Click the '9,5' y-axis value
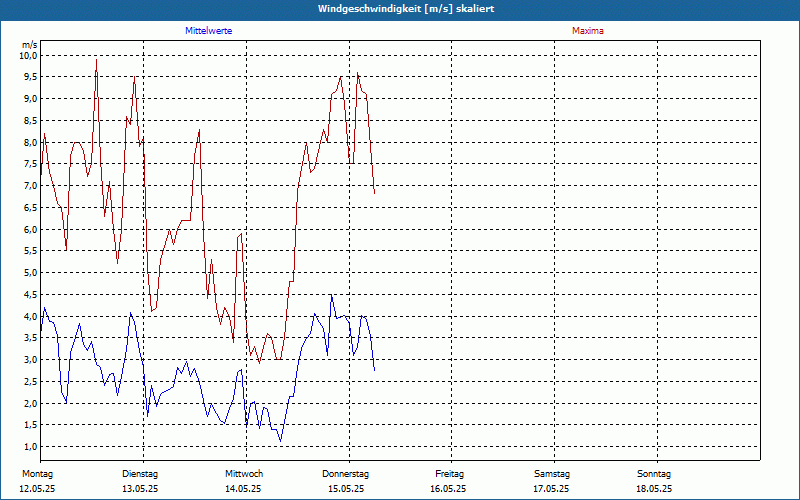 pyautogui.click(x=31, y=77)
